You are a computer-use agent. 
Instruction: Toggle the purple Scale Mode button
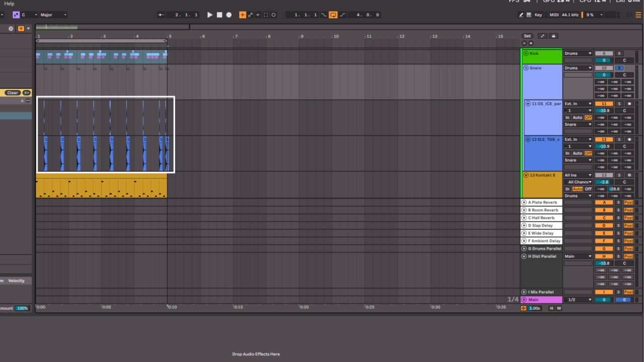point(16,15)
